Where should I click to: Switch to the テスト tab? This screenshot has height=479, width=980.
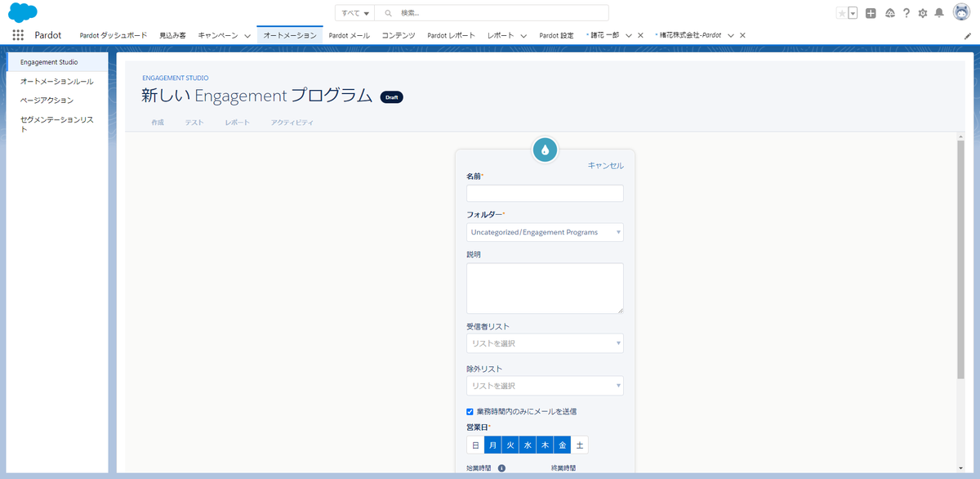tap(194, 122)
